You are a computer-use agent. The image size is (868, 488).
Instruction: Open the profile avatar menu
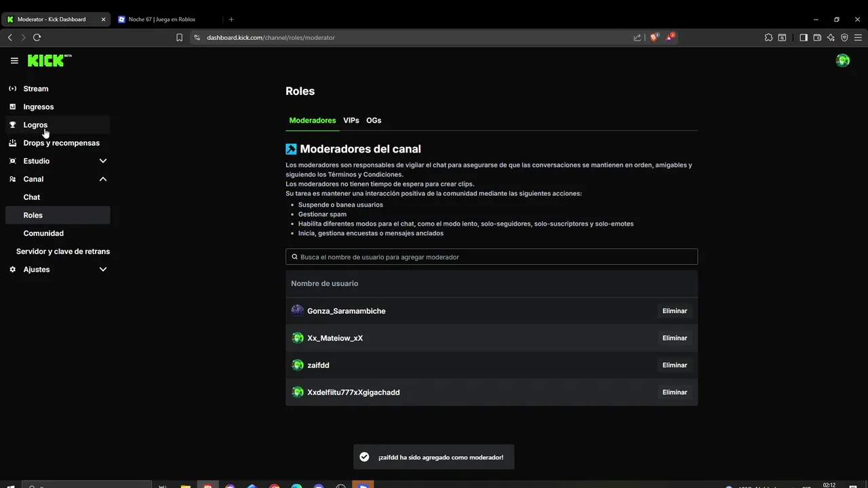843,61
